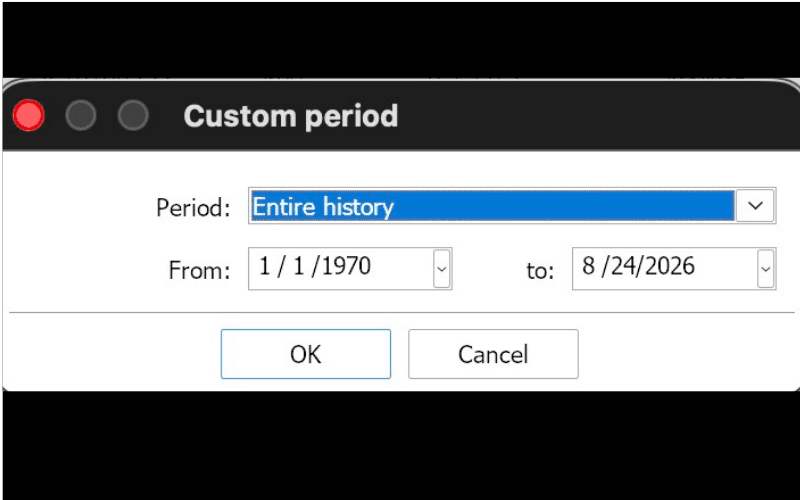The height and width of the screenshot is (500, 800).
Task: Confirm with the OK button
Action: 306,354
